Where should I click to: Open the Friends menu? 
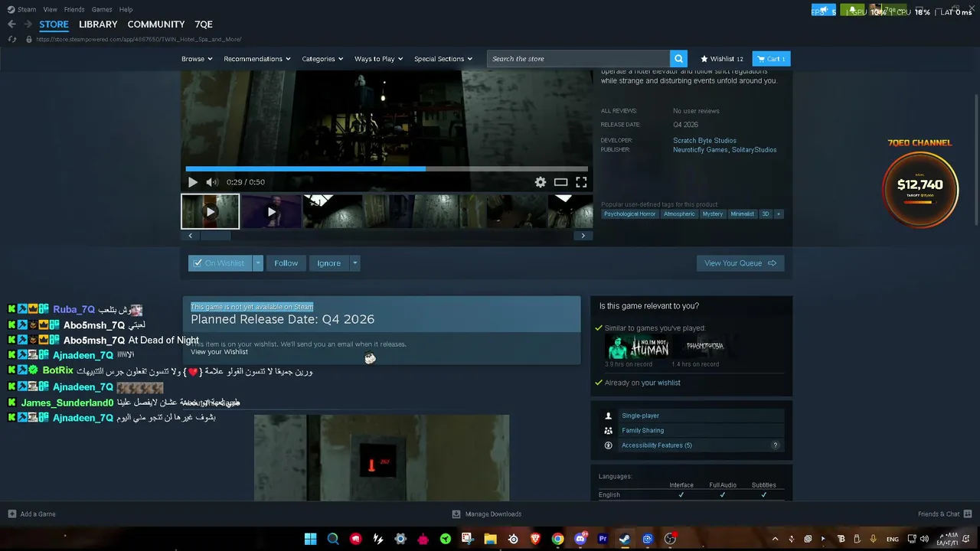tap(74, 9)
